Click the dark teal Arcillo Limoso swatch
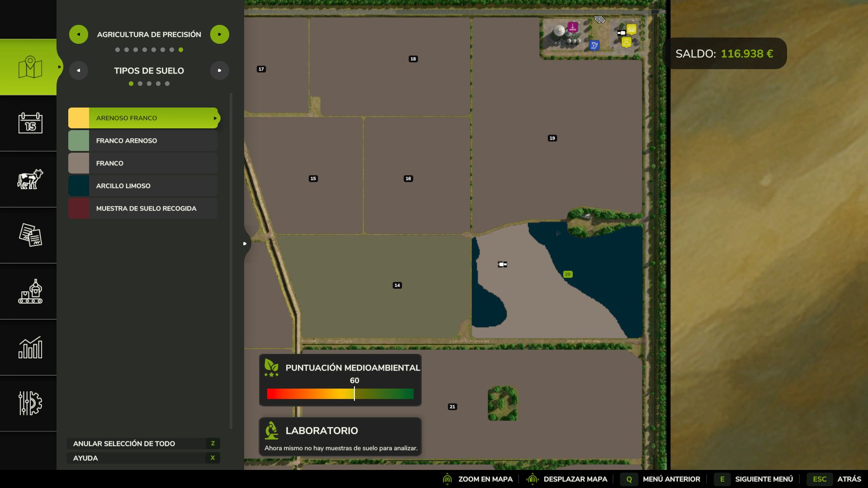The height and width of the screenshot is (488, 868). pyautogui.click(x=79, y=186)
